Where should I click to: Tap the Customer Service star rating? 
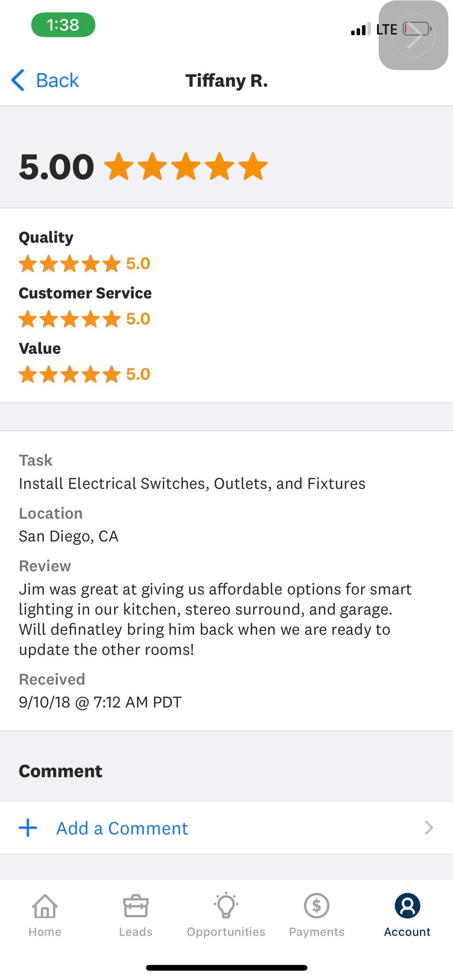(69, 319)
